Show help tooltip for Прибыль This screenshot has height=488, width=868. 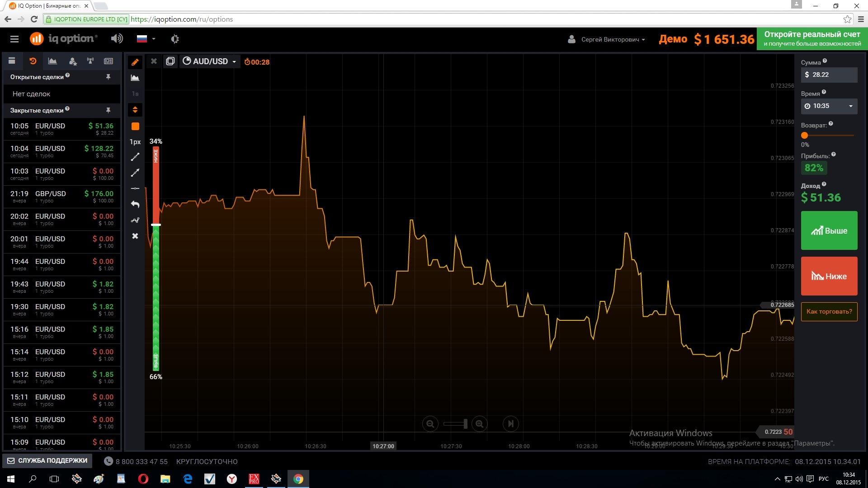coord(834,154)
